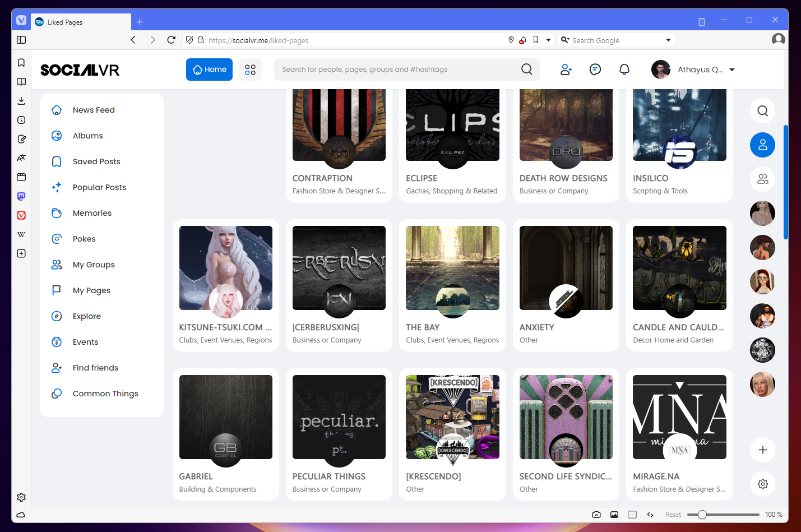801x532 pixels.
Task: Open Albums in sidebar
Action: pyautogui.click(x=87, y=136)
